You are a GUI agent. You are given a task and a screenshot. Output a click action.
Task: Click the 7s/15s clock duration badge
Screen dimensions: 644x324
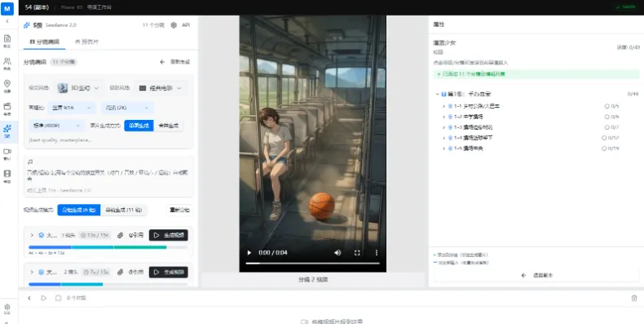(x=95, y=272)
